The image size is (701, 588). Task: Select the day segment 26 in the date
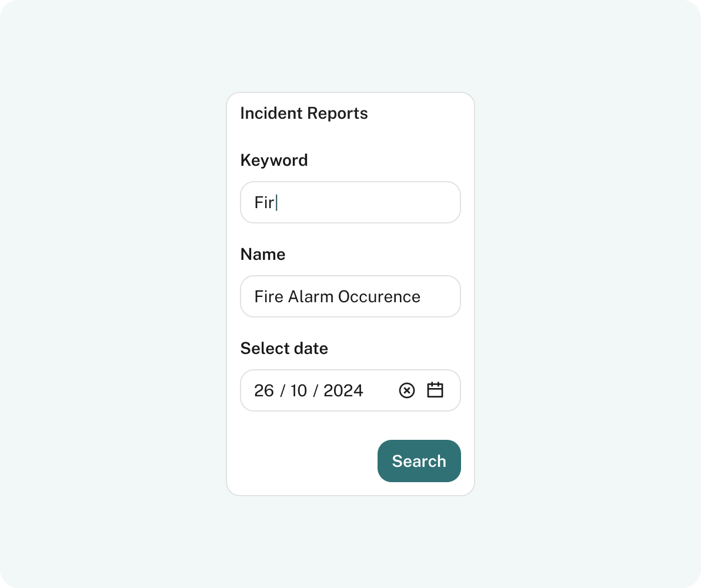tap(264, 390)
